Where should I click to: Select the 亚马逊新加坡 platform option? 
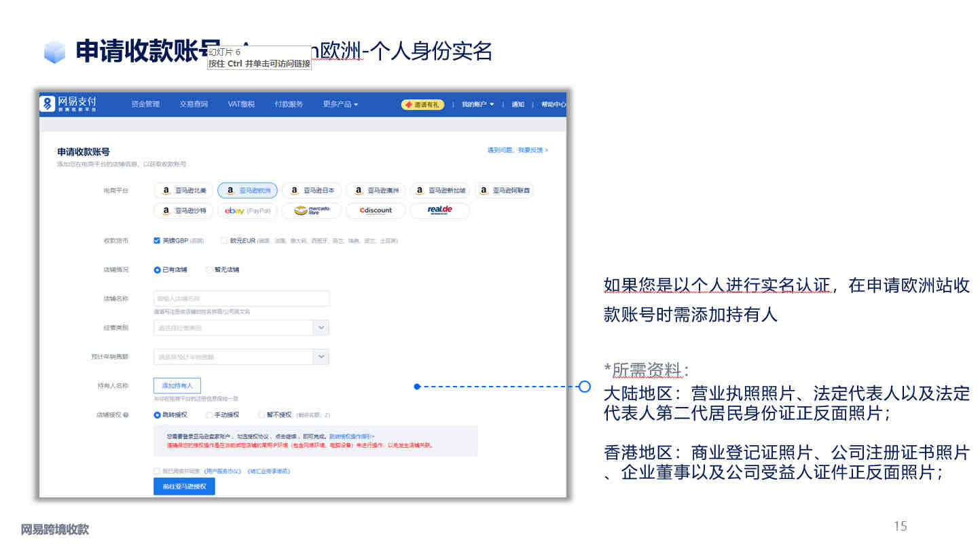pos(439,191)
